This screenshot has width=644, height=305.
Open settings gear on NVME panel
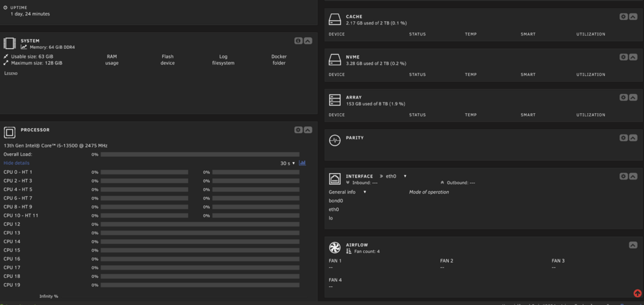[x=623, y=57]
